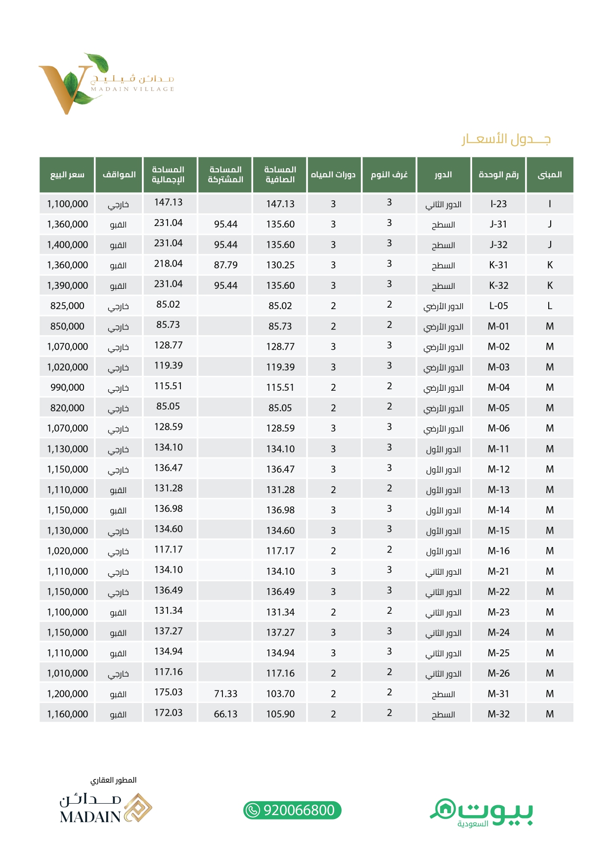
Task: Click the shared area value 71.33
Action: point(225,693)
